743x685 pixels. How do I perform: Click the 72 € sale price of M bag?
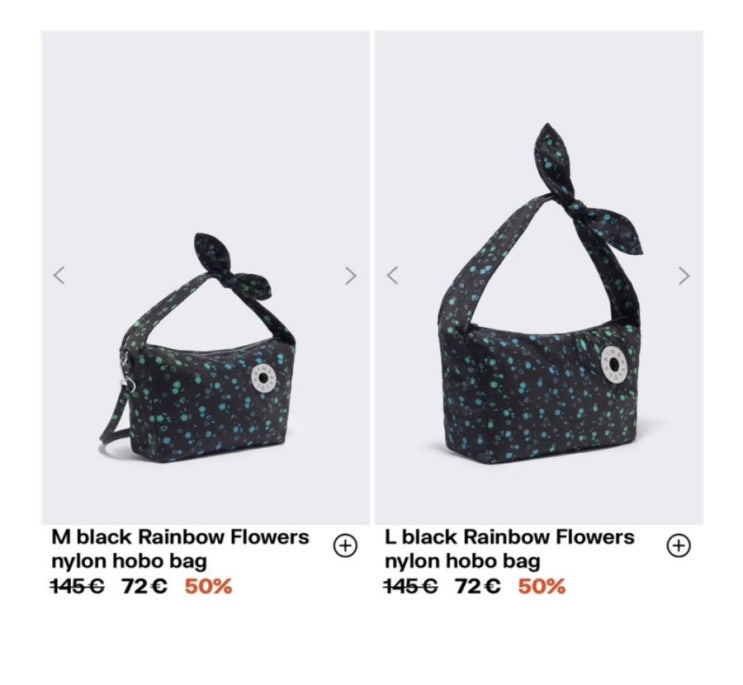pyautogui.click(x=145, y=586)
